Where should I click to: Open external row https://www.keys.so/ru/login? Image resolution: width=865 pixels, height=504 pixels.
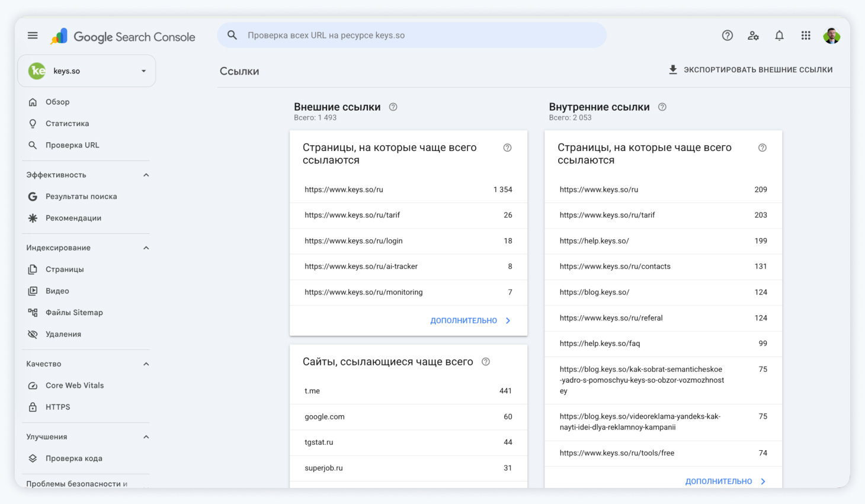(x=408, y=241)
